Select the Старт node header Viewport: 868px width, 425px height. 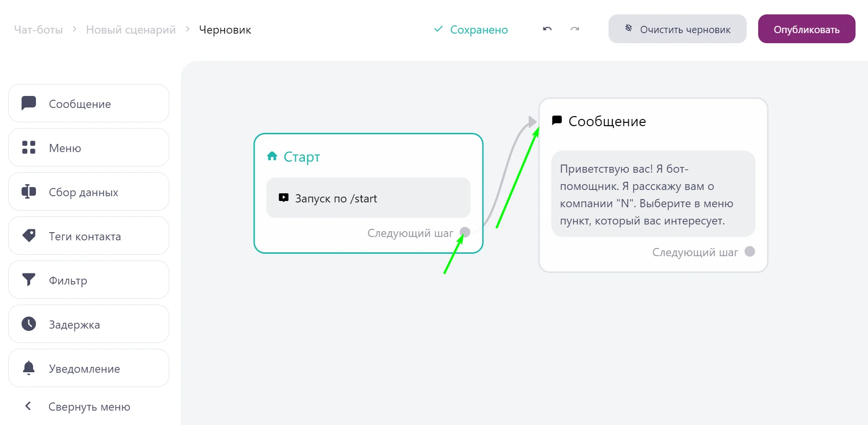point(301,157)
